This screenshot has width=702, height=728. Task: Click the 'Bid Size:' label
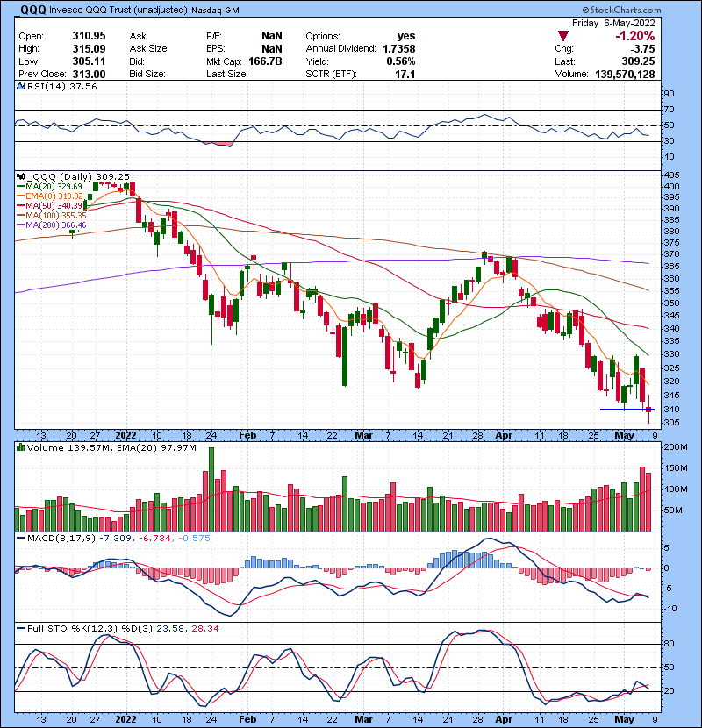(147, 74)
